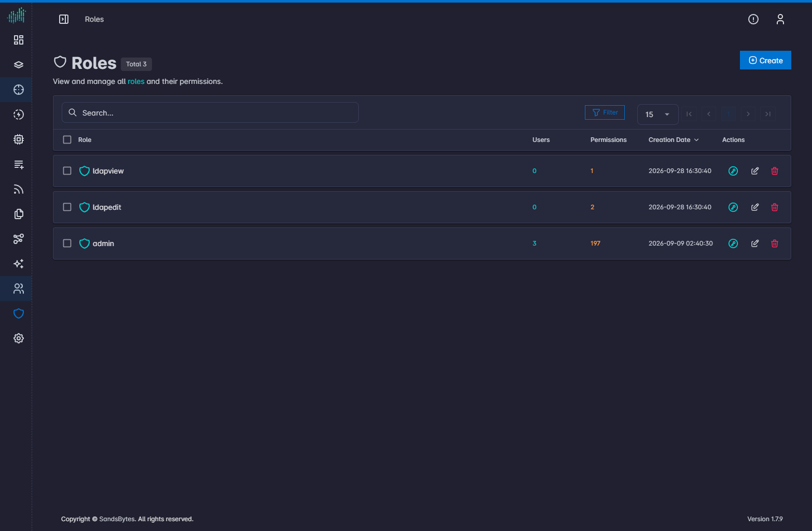Screen dimensions: 812x531
Task: Edit the ldapedit role
Action: [x=755, y=207]
